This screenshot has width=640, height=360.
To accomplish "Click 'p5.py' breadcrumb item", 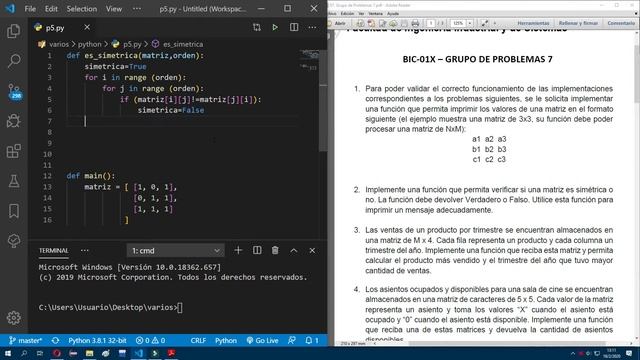I will pyautogui.click(x=132, y=44).
